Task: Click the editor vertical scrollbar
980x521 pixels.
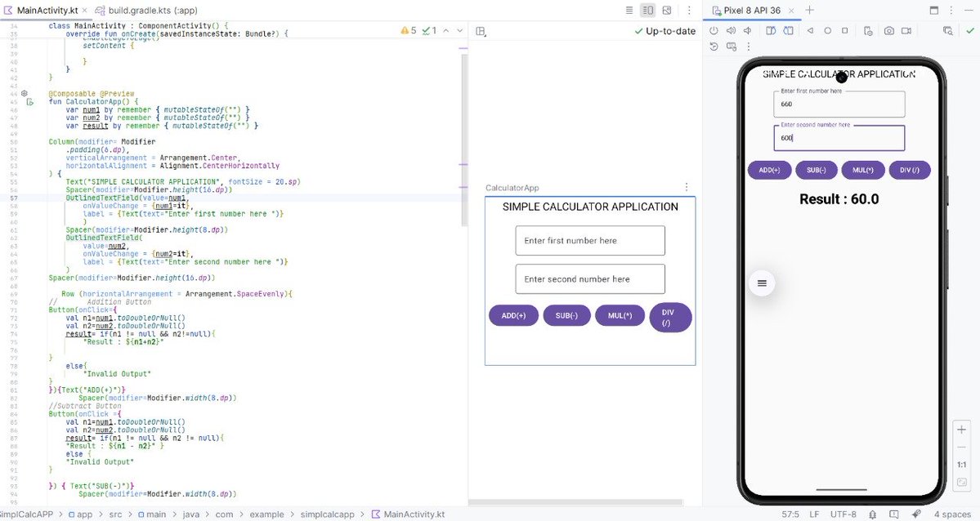Action: 464,140
